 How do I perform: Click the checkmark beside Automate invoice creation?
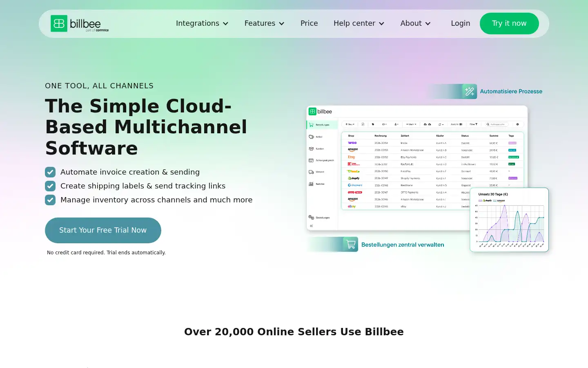(50, 172)
